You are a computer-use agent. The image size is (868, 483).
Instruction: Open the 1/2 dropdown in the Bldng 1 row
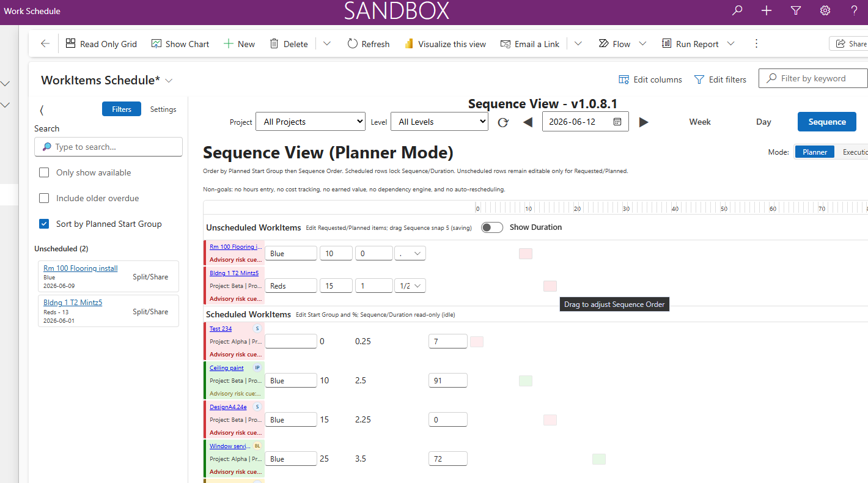point(410,286)
